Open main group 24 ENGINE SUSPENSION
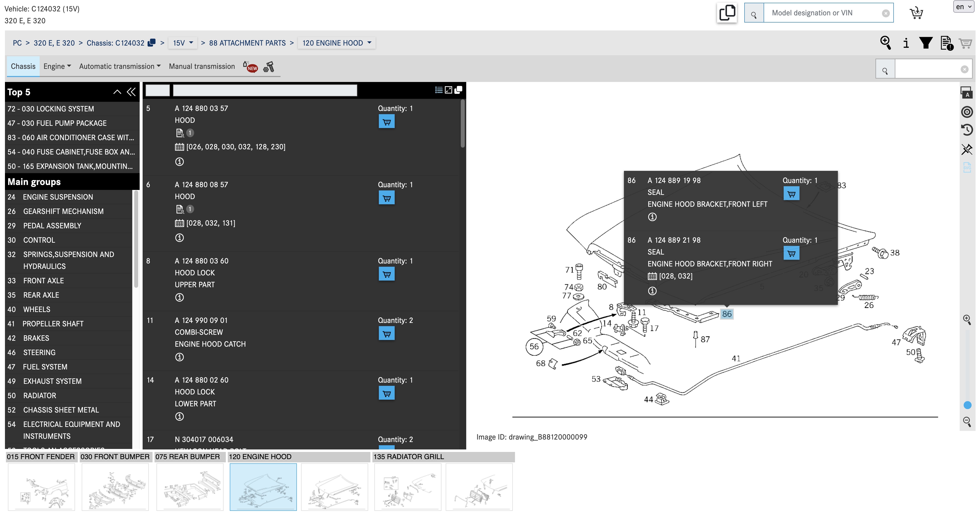Viewport: 980px width, 522px height. (69, 197)
